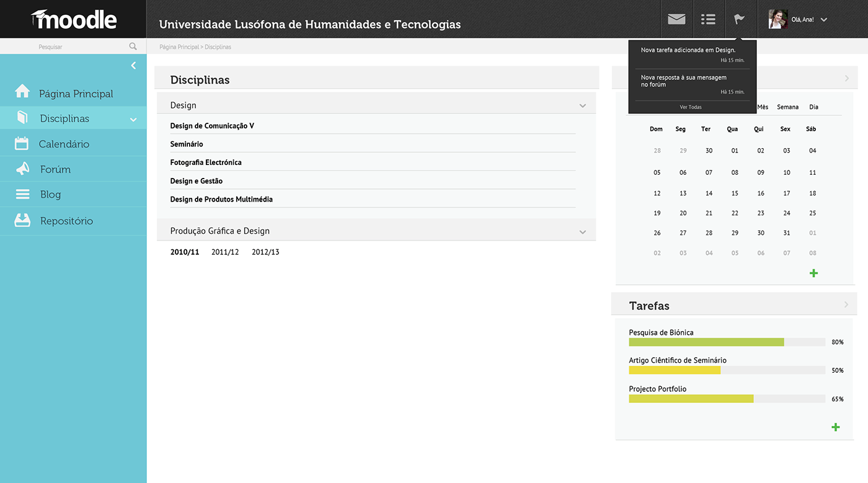The height and width of the screenshot is (483, 868).
Task: Add calendar event with green plus
Action: tap(814, 273)
